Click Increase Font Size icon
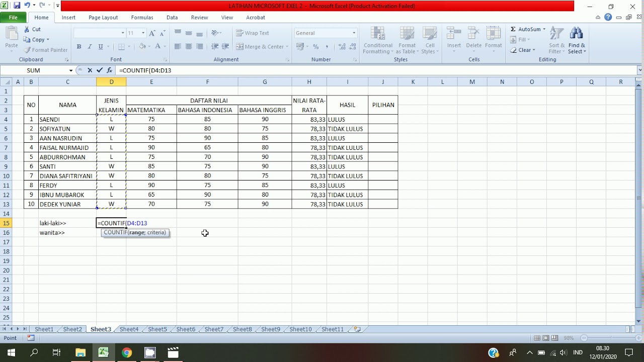Viewport: 644px width, 362px height. coord(152,33)
